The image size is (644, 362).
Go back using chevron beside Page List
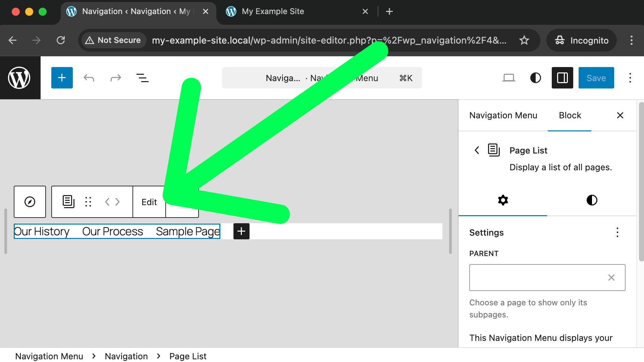coord(477,150)
